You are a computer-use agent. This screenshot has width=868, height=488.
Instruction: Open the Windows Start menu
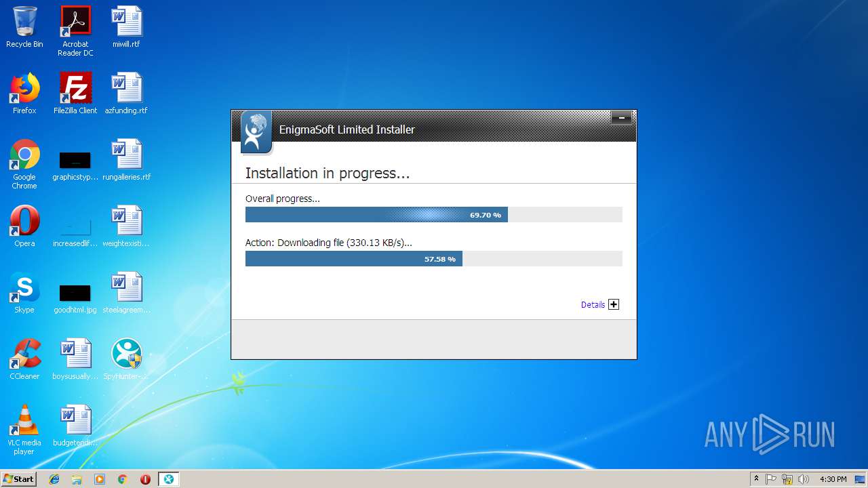click(x=18, y=479)
